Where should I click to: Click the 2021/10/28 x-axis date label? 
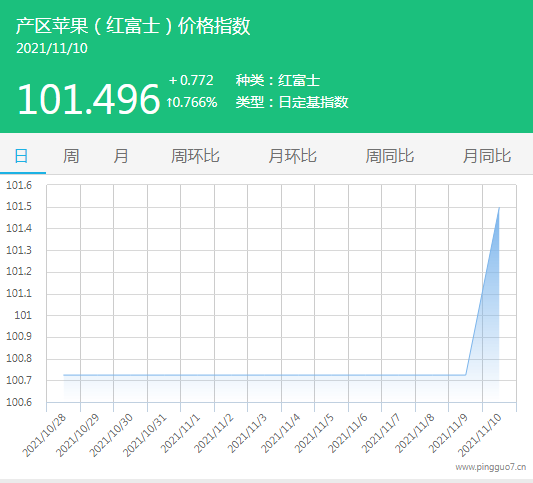[44, 436]
